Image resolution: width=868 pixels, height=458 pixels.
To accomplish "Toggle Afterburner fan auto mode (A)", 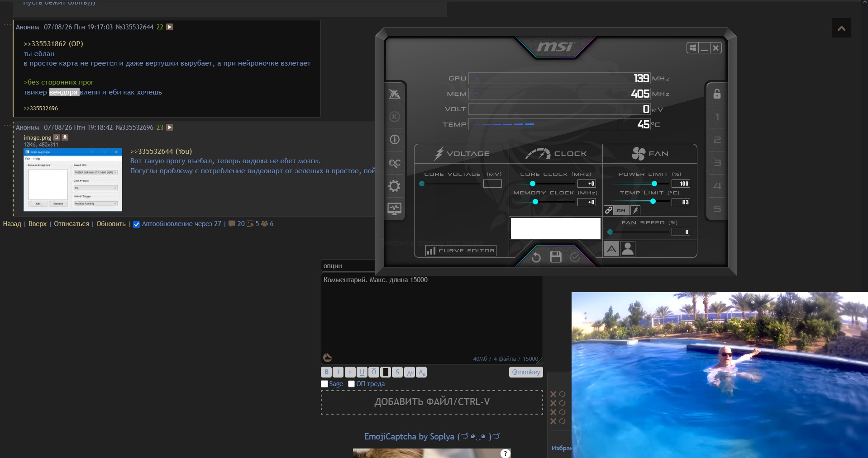I will pos(611,249).
